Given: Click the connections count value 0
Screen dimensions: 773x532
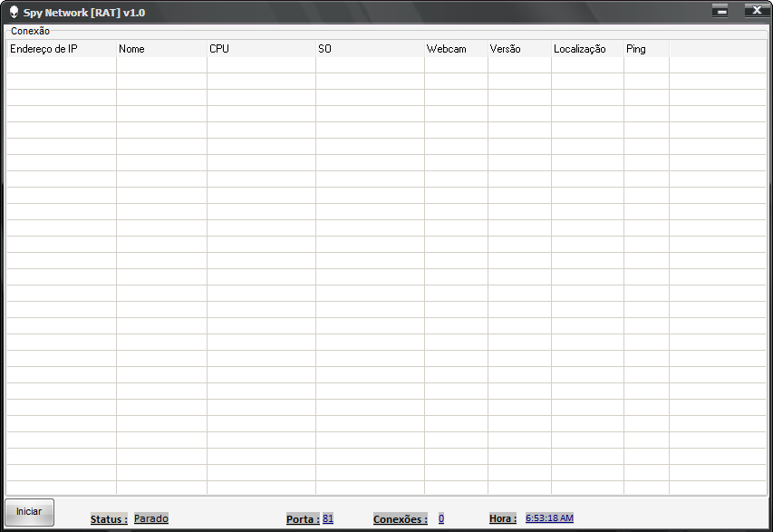Looking at the screenshot, I should coord(441,518).
